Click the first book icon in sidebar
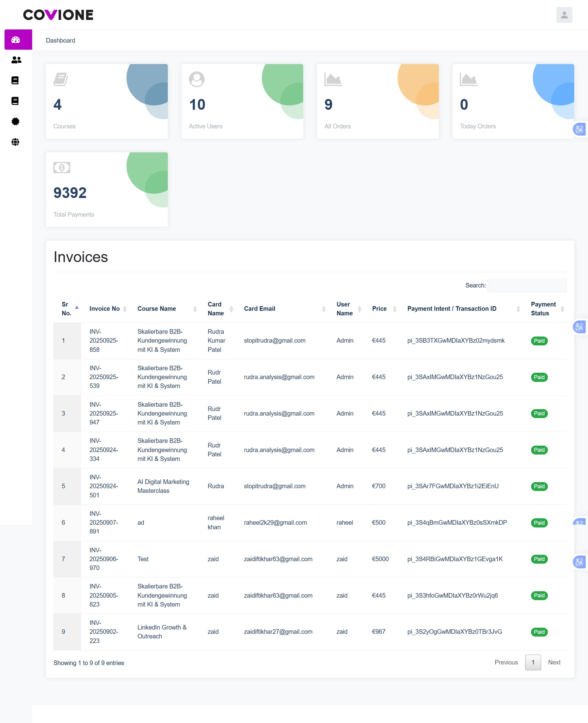This screenshot has width=588, height=723. [15, 80]
